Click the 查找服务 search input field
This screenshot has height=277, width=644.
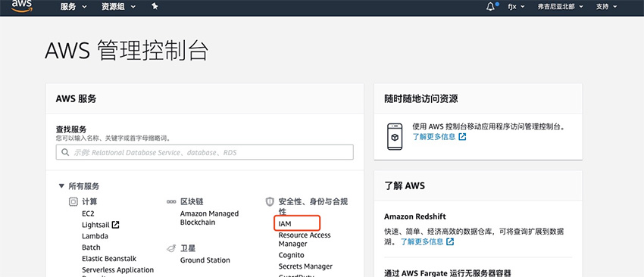(205, 152)
